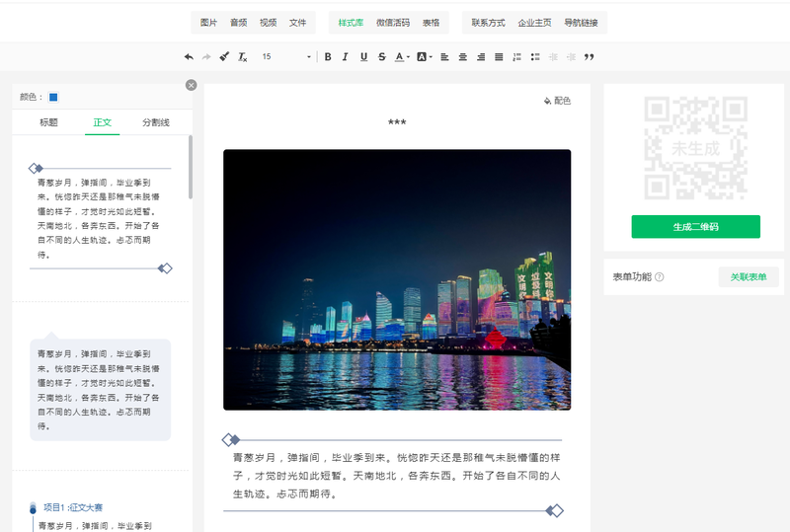Apply strikethrough formatting

pyautogui.click(x=382, y=57)
